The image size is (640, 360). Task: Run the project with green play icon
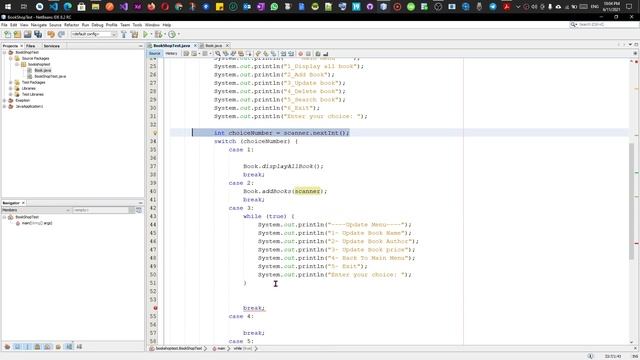tap(145, 35)
